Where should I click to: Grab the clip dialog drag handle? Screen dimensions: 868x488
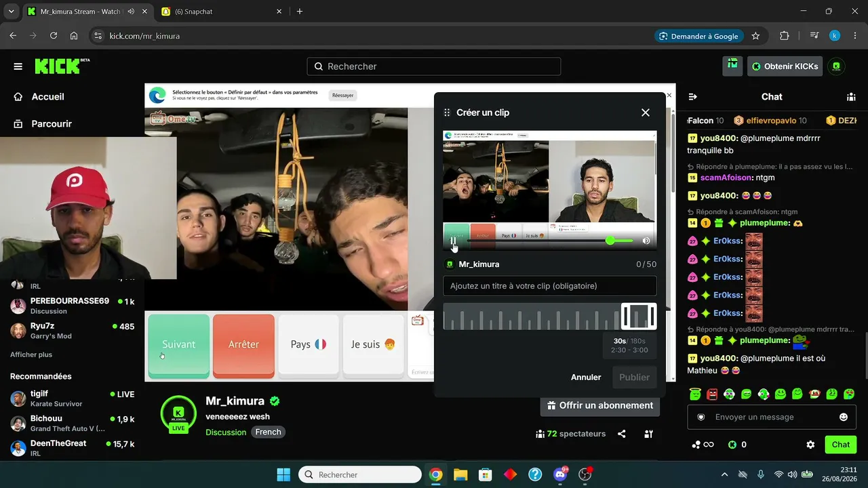[447, 113]
